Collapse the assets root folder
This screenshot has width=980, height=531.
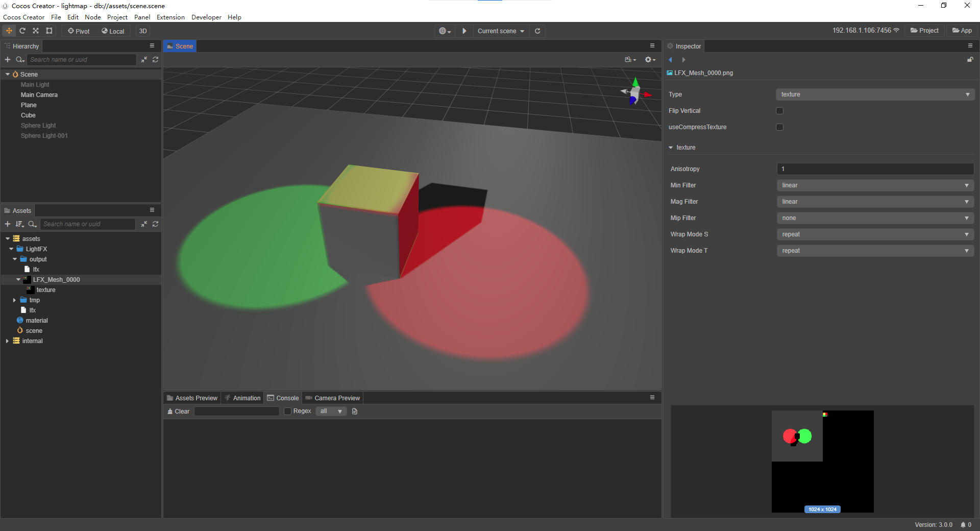tap(8, 239)
